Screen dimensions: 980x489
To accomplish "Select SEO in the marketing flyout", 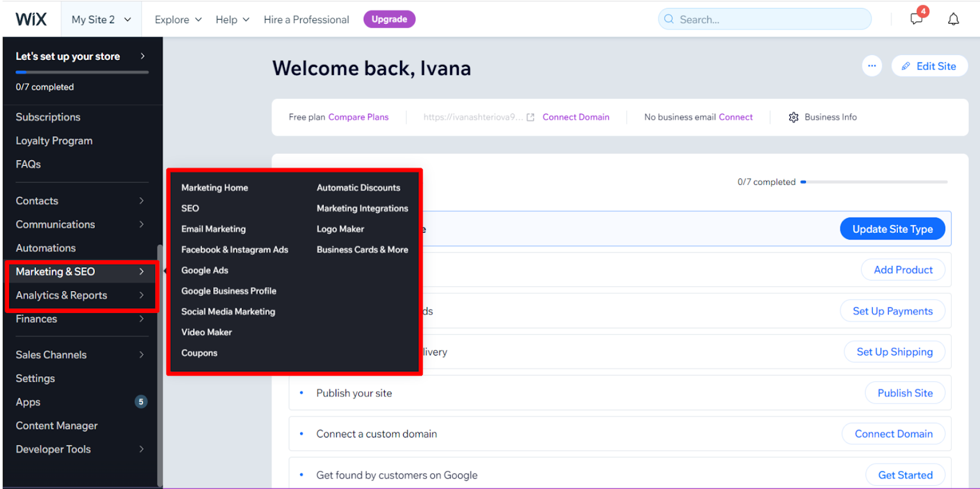I will point(190,208).
